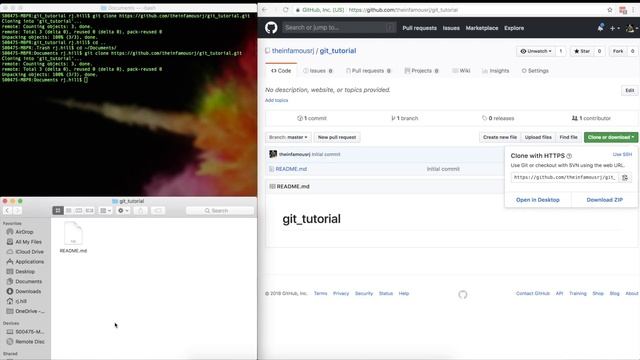
Task: Click New pull request button
Action: pos(337,137)
